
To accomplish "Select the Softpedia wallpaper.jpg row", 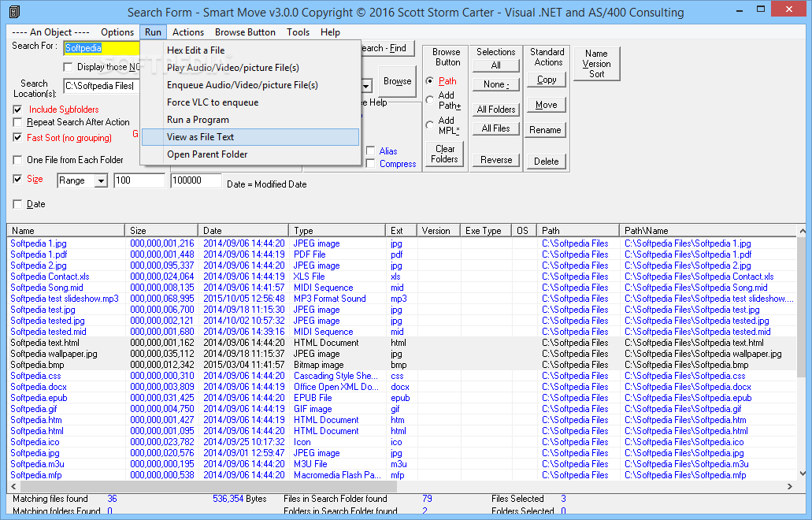I will click(x=402, y=354).
